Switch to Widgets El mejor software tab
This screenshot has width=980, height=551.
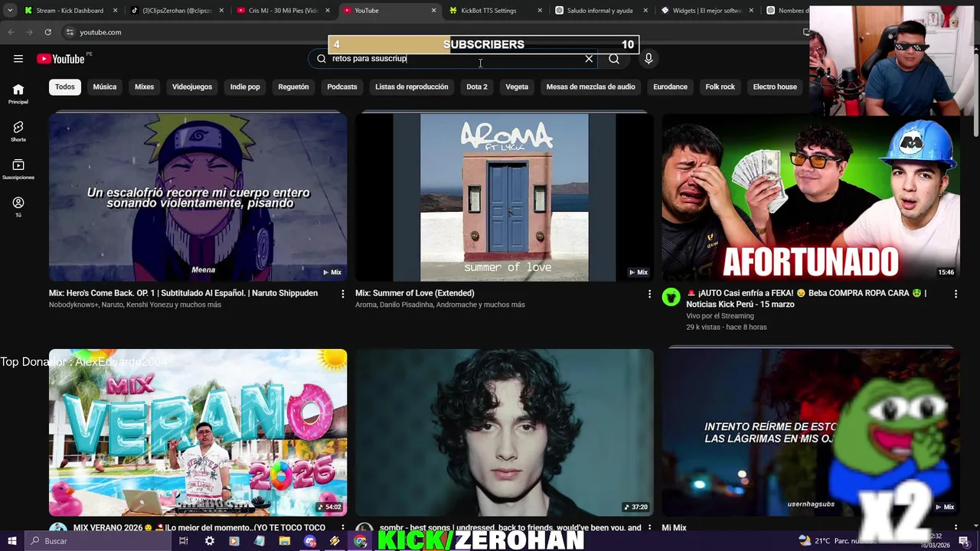click(x=706, y=11)
